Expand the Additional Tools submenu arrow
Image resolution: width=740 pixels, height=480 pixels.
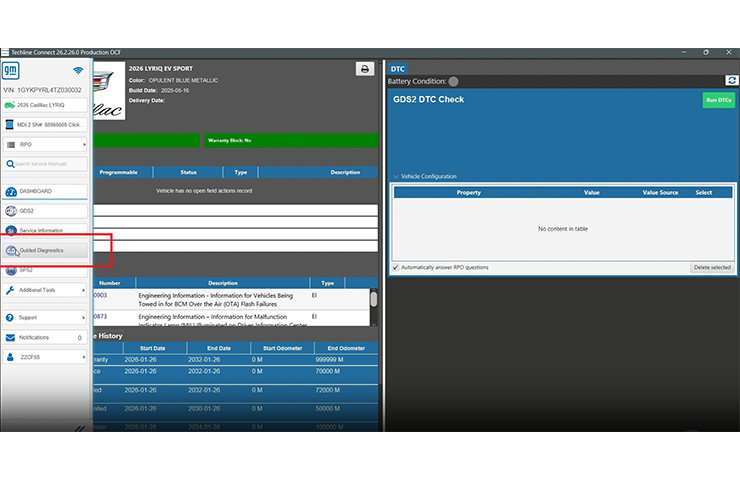click(84, 290)
